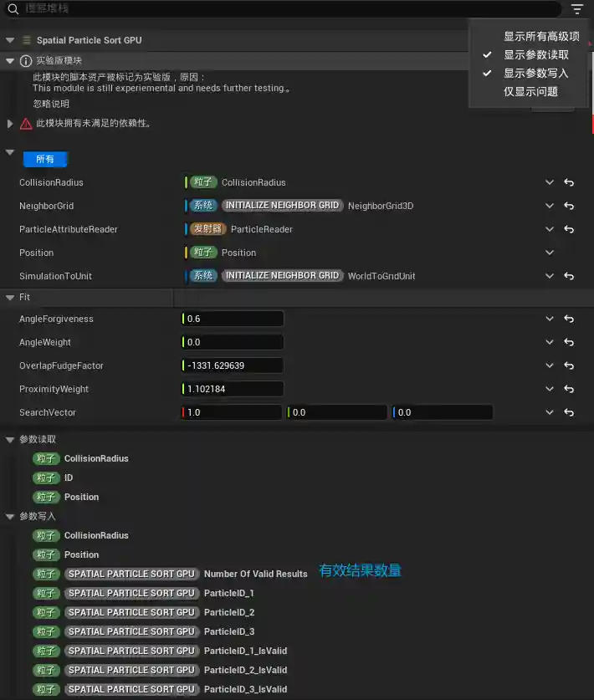This screenshot has width=594, height=700.
Task: Open the Position binding dropdown chevron
Action: pyautogui.click(x=550, y=253)
